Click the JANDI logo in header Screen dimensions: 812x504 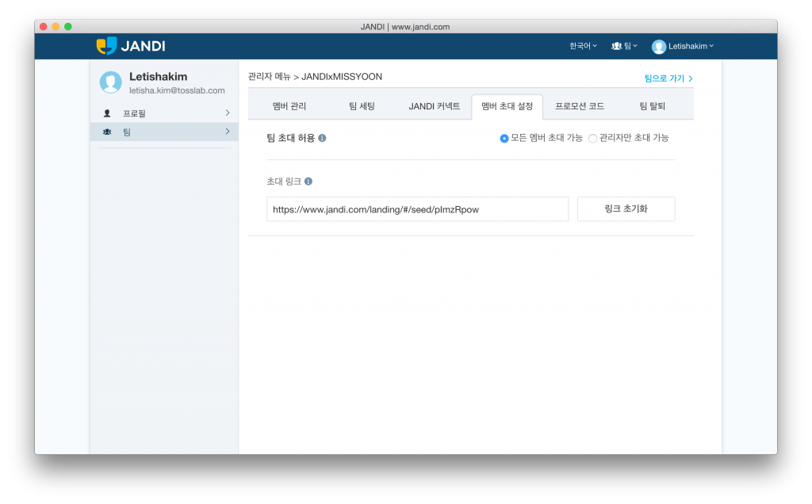(131, 46)
